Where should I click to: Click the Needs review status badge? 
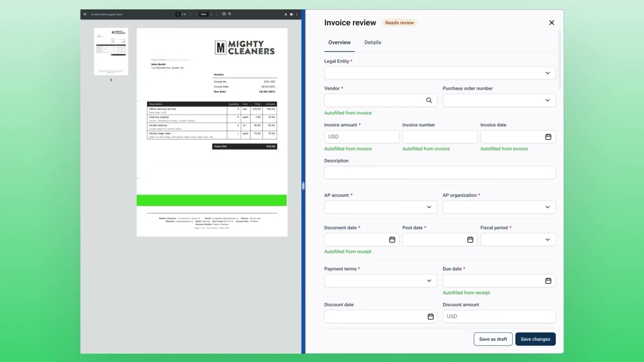(x=399, y=23)
